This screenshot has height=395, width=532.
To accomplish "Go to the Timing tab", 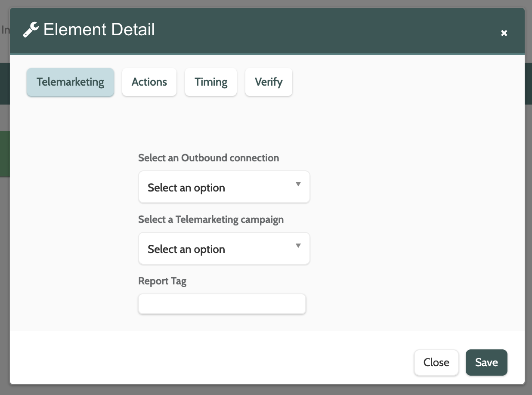I will coord(211,82).
